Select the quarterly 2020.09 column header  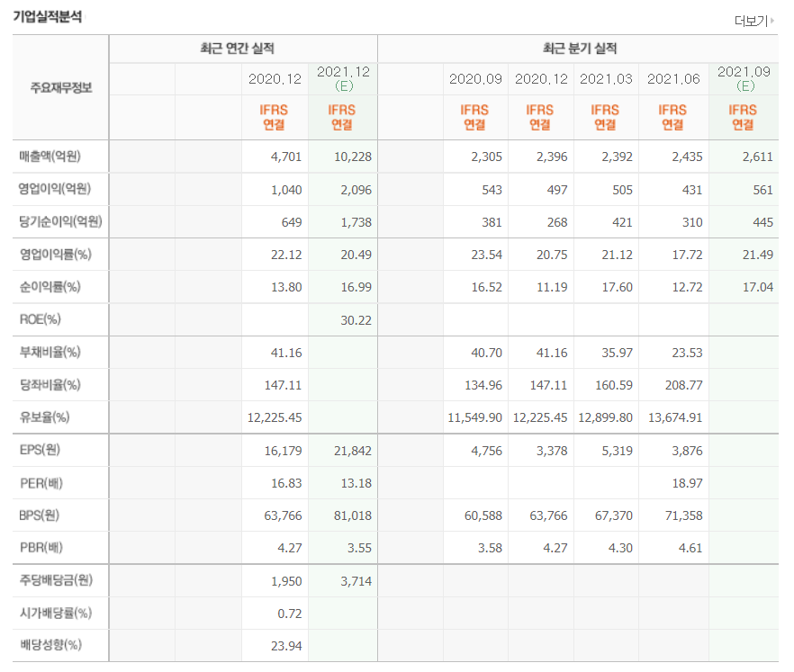(x=475, y=79)
